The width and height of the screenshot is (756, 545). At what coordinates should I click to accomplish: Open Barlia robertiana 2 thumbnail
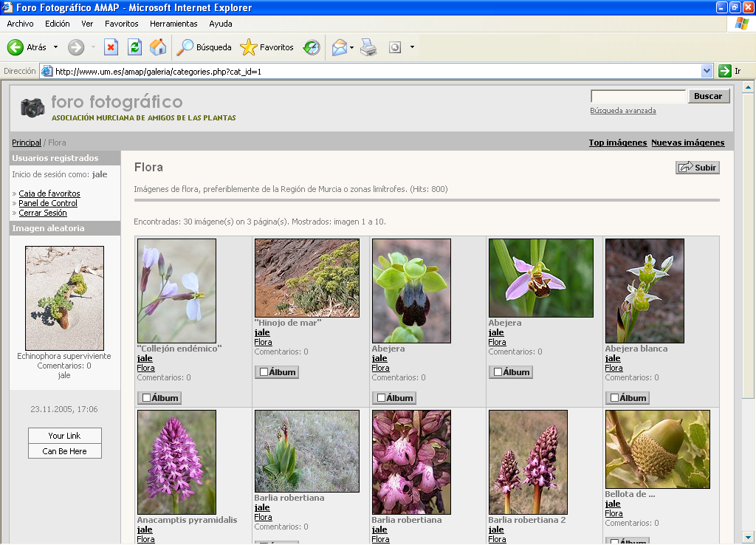pyautogui.click(x=528, y=462)
